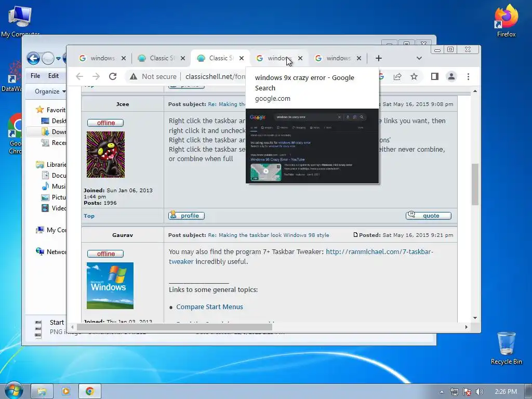Click the vertical scrollbar thumb
The width and height of the screenshot is (532, 399).
coord(475,184)
